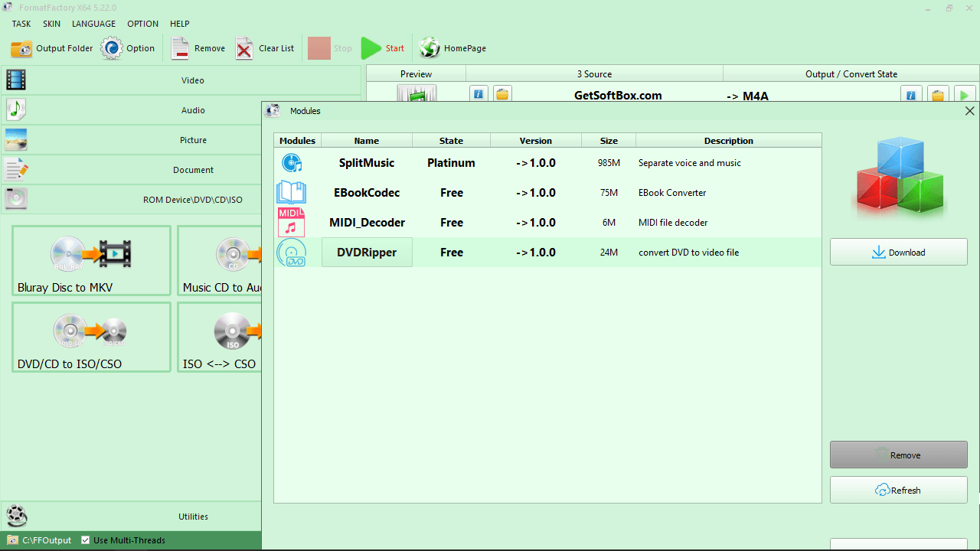The width and height of the screenshot is (980, 551).
Task: Click the Size column header
Action: (x=609, y=141)
